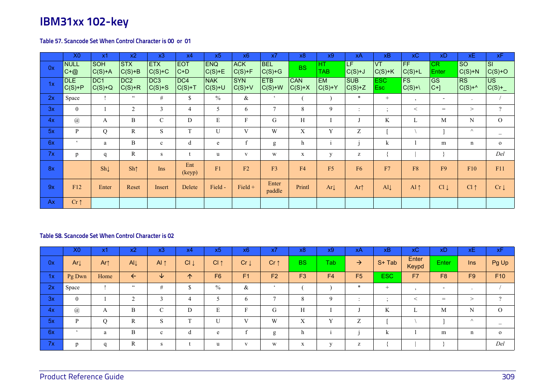555x392 pixels.
Task: Click the green ESC cell in Table 58
Action: pos(387,277)
